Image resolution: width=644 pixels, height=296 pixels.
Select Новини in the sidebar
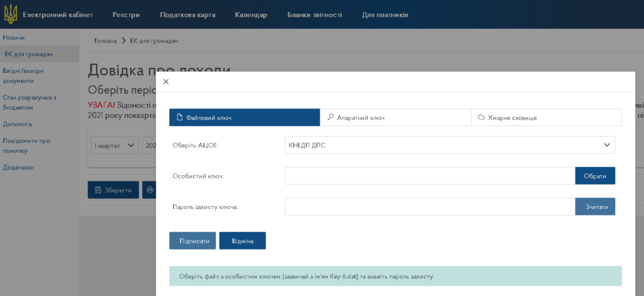point(14,38)
